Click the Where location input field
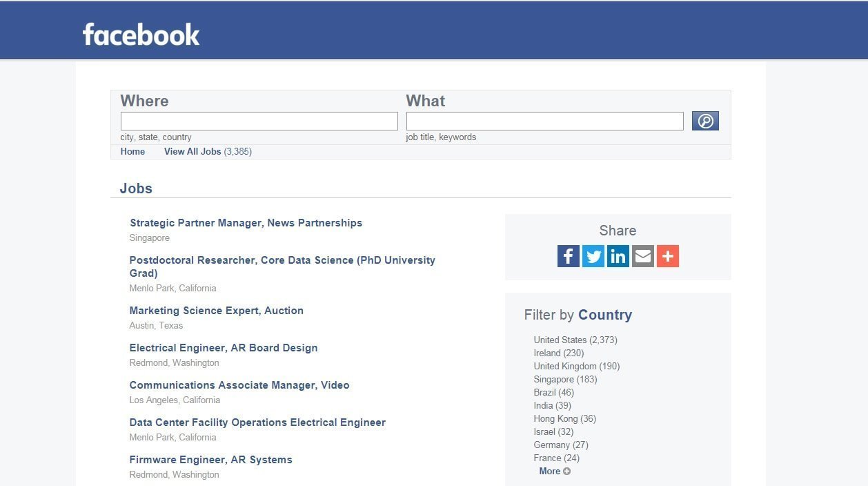Viewport: 868px width, 486px height. tap(259, 121)
